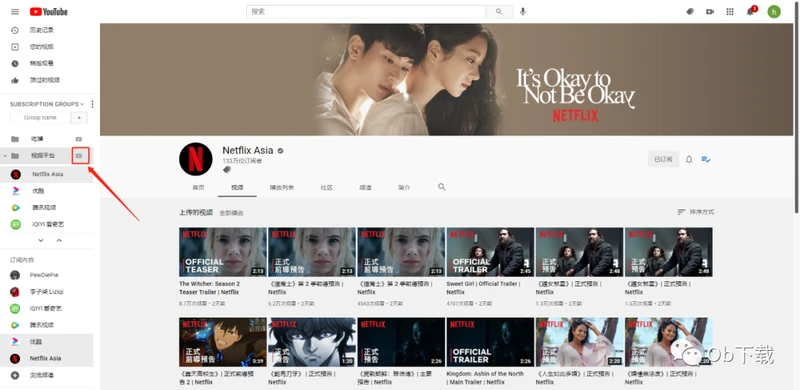This screenshot has width=800, height=390.
Task: Click the Netflix Asia channel avatar
Action: coord(195,159)
